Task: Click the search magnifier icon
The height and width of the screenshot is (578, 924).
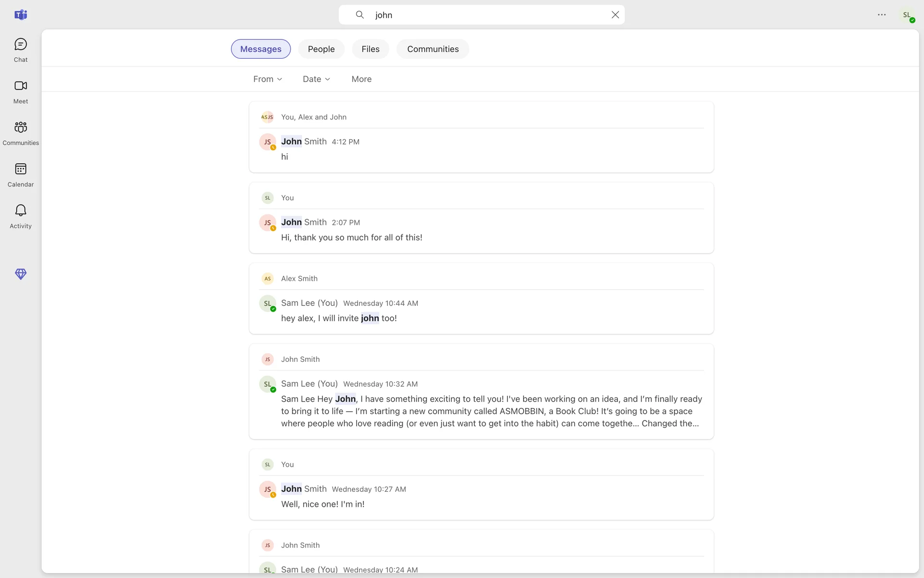Action: click(x=359, y=15)
